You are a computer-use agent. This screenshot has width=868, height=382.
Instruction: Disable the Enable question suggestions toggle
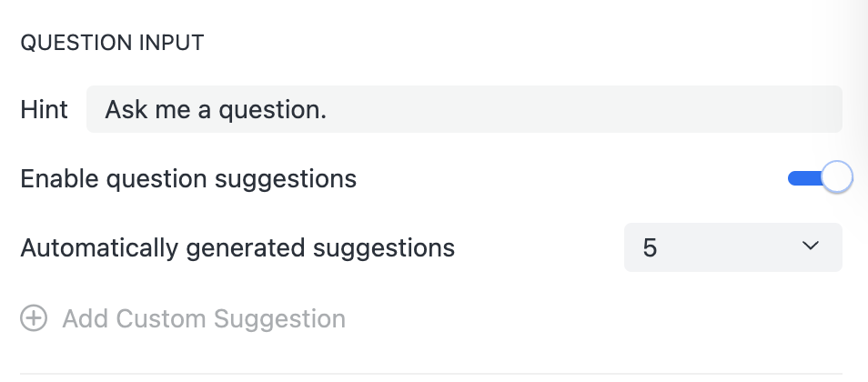tap(820, 177)
